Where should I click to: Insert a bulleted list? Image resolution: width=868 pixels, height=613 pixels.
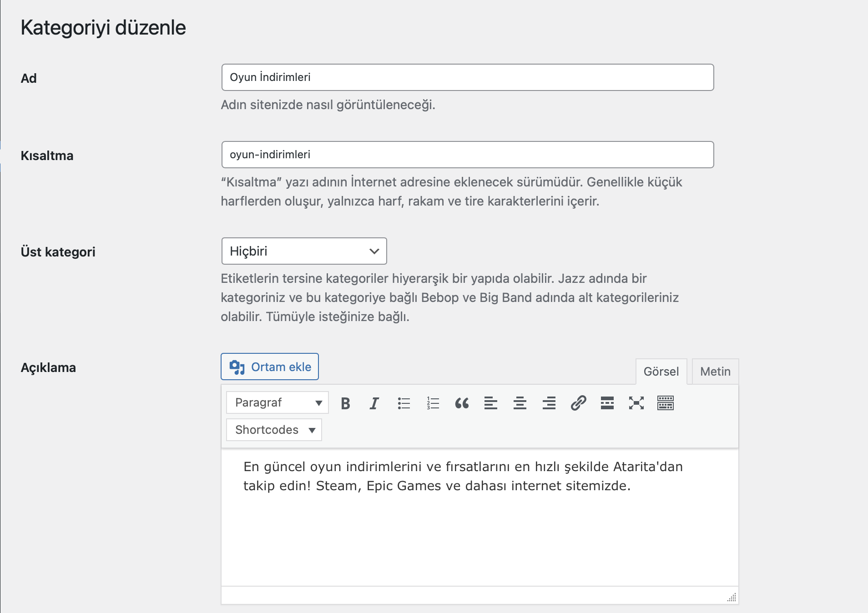click(x=404, y=403)
